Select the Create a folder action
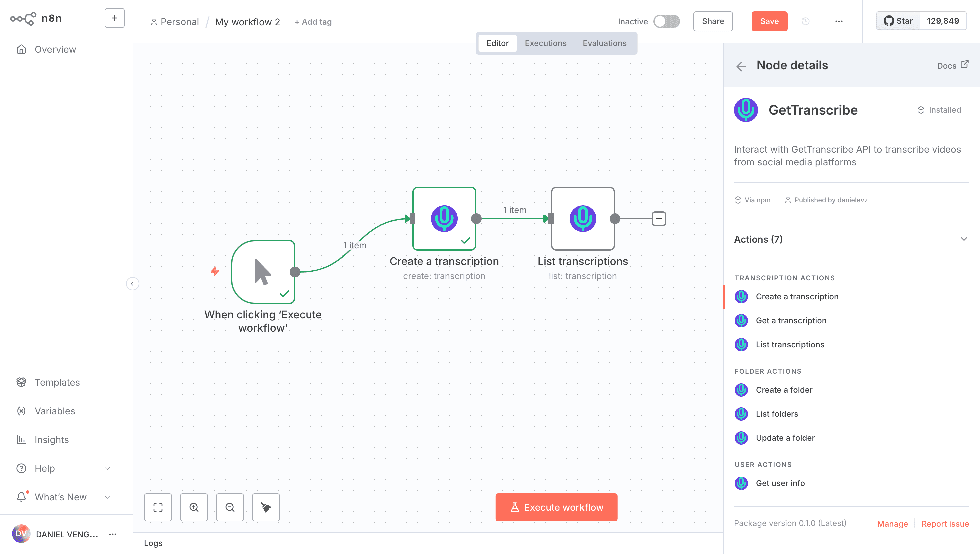980x554 pixels. pos(783,390)
